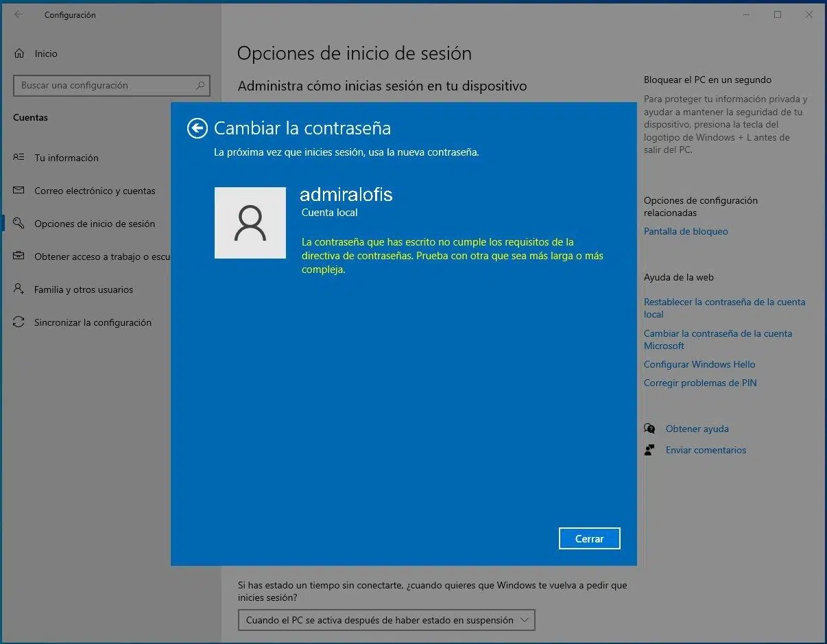This screenshot has height=644, width=827.
Task: Expand the Cuando el PC se activa dropdown
Action: (386, 620)
